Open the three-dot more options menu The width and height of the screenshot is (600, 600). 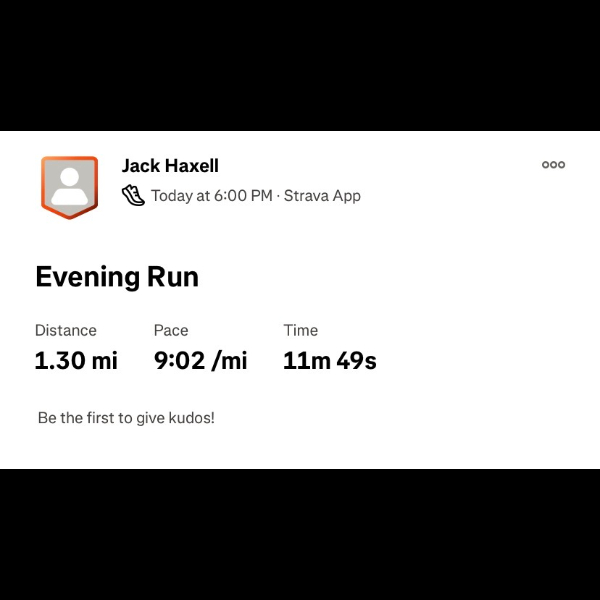tap(553, 165)
